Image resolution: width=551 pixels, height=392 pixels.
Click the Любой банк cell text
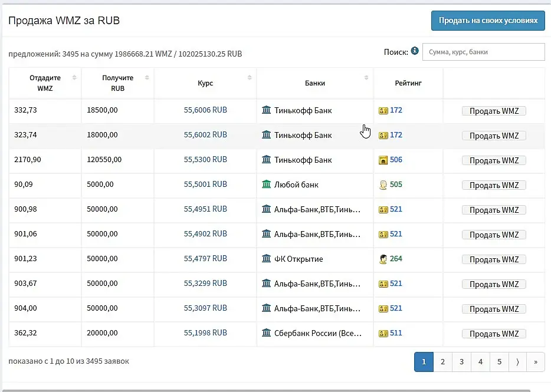(x=296, y=185)
